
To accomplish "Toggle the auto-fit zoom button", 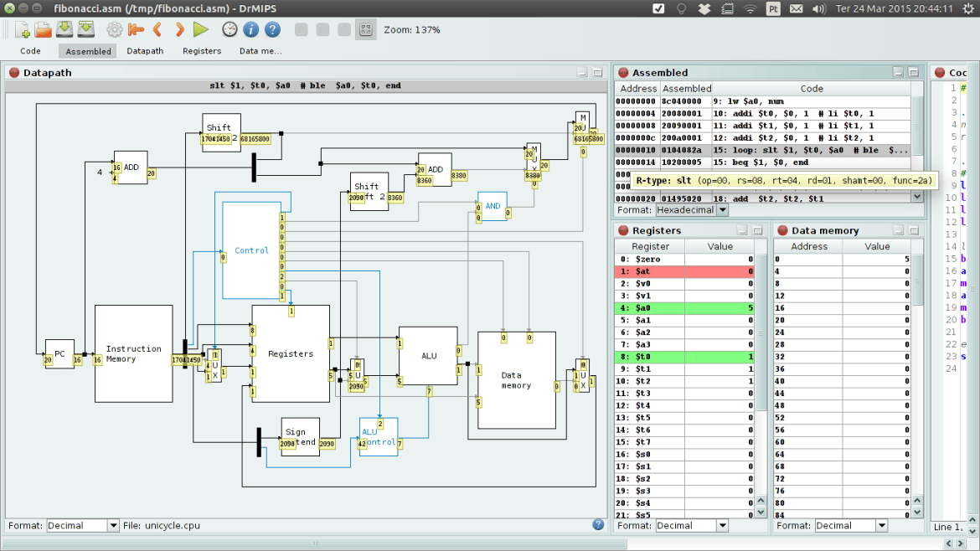I will pyautogui.click(x=365, y=29).
